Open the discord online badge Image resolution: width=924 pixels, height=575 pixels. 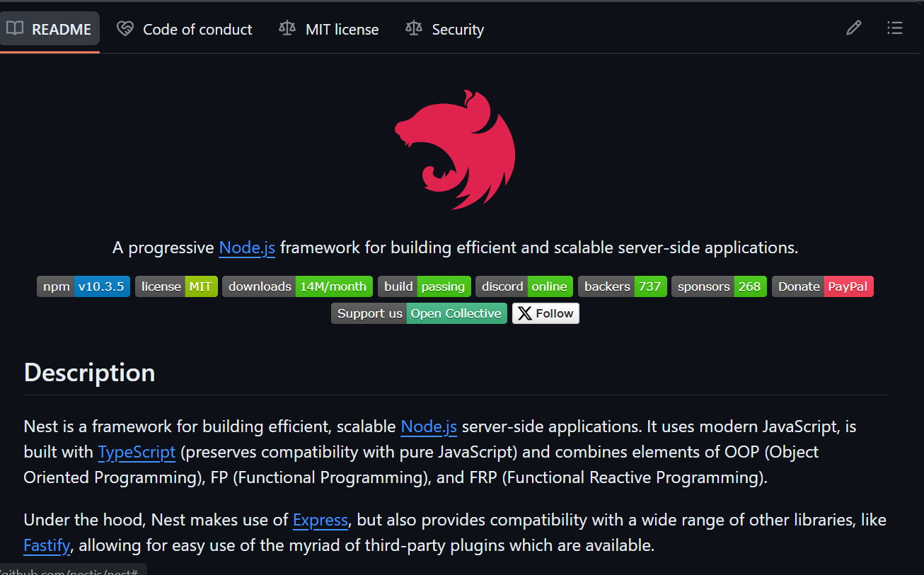524,286
